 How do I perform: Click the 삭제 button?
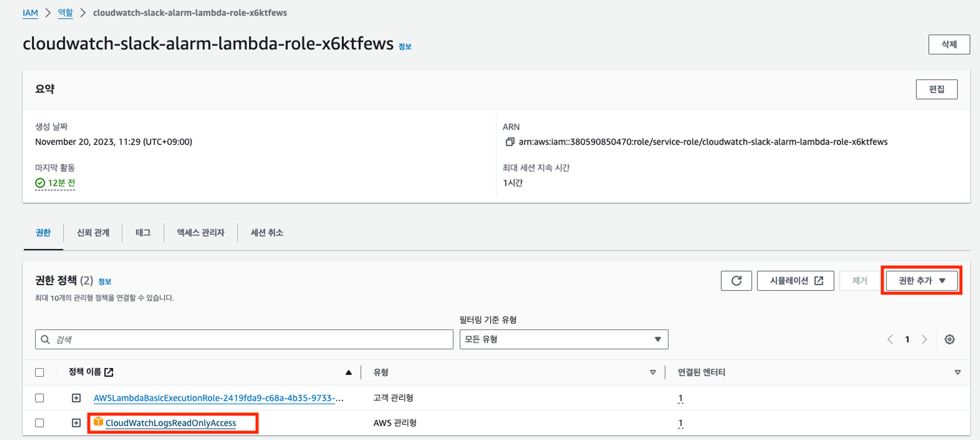(x=949, y=45)
